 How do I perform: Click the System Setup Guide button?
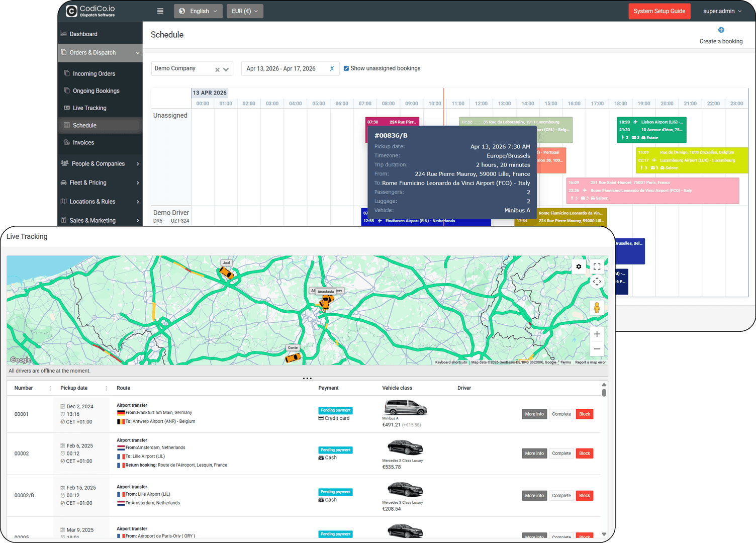659,11
